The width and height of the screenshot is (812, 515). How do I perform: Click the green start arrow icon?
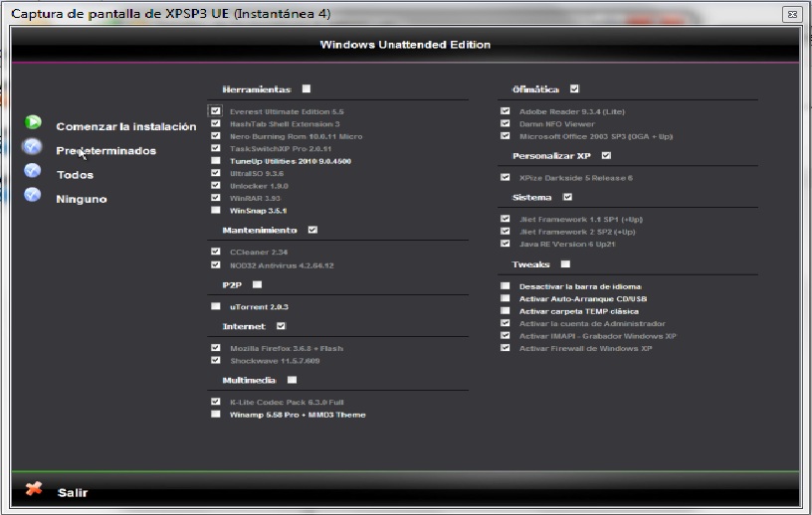click(x=33, y=122)
